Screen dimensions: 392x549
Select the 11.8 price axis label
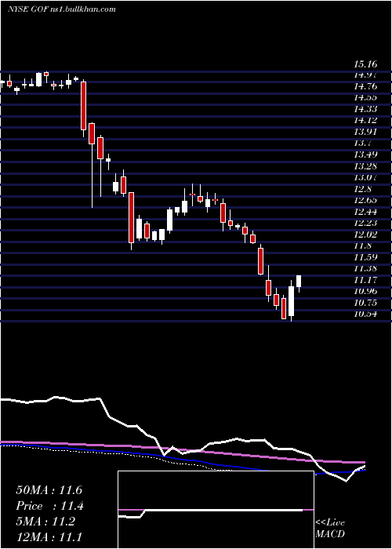coord(363,245)
